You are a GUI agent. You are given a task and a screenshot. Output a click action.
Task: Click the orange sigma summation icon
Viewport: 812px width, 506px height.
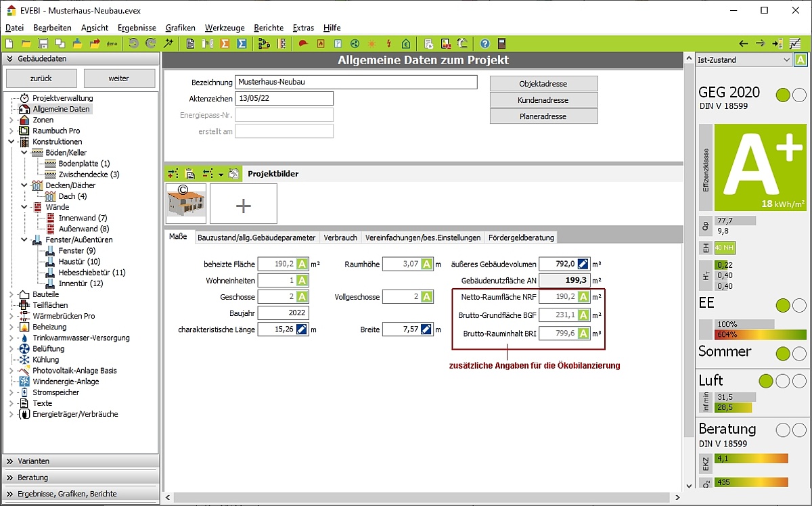click(x=223, y=43)
